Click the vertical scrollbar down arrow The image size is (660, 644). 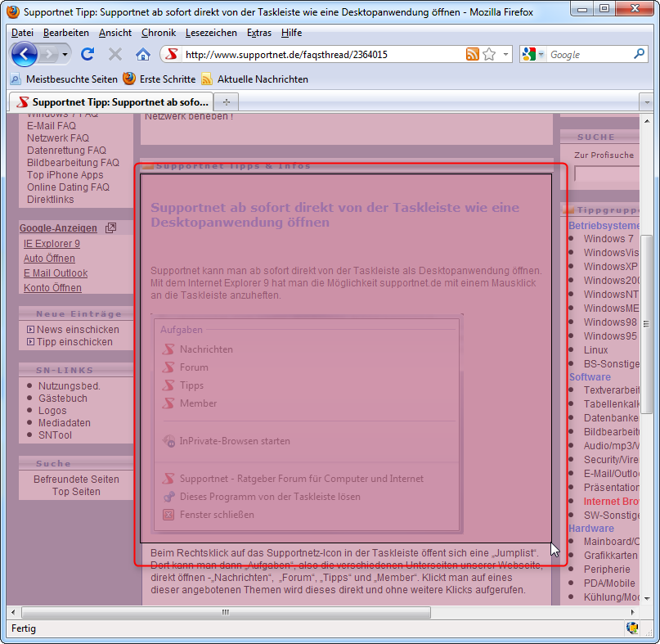point(647,598)
